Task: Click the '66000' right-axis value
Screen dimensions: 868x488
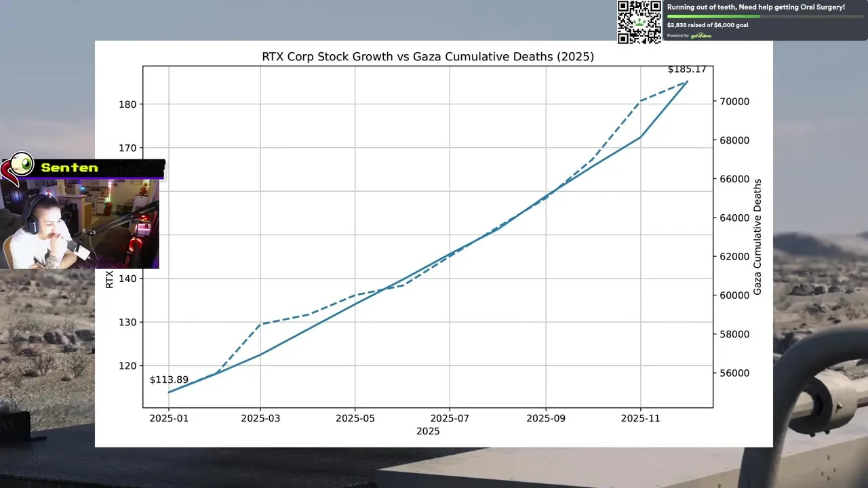Action: pyautogui.click(x=734, y=179)
